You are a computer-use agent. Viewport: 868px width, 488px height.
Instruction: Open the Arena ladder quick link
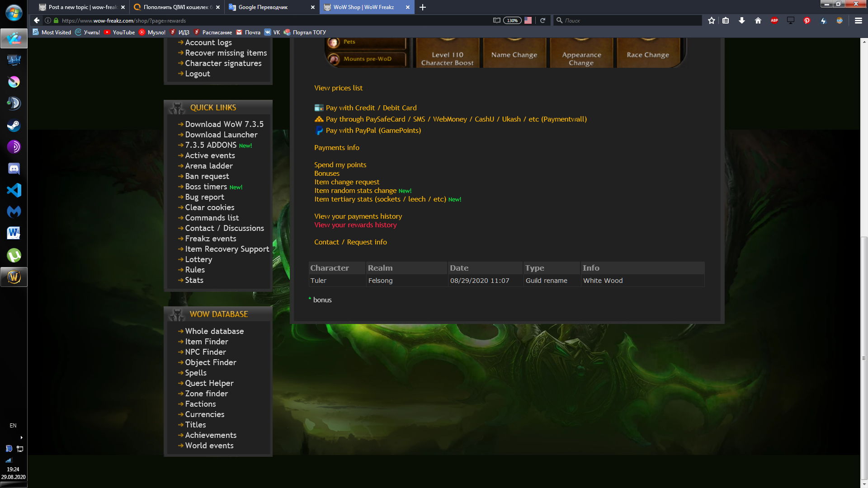click(x=209, y=165)
